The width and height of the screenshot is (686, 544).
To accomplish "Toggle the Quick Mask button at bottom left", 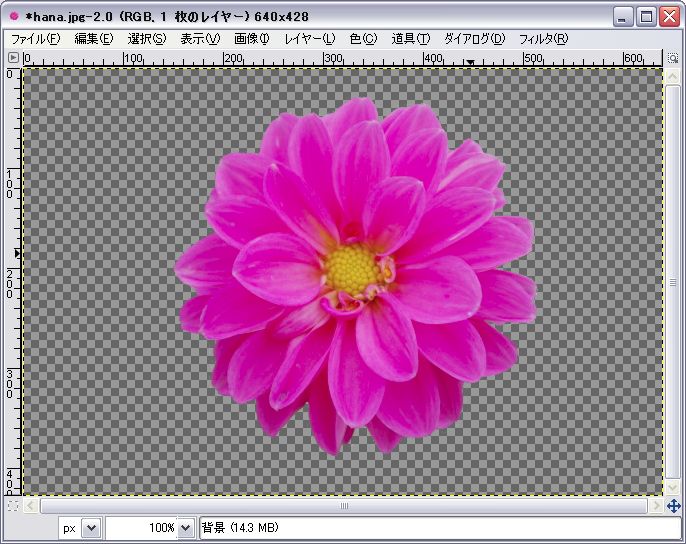I will [x=13, y=506].
